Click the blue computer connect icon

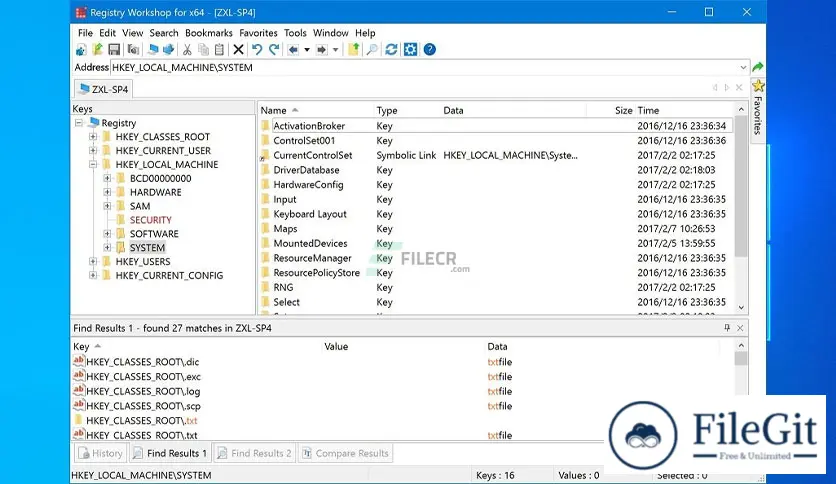[153, 50]
